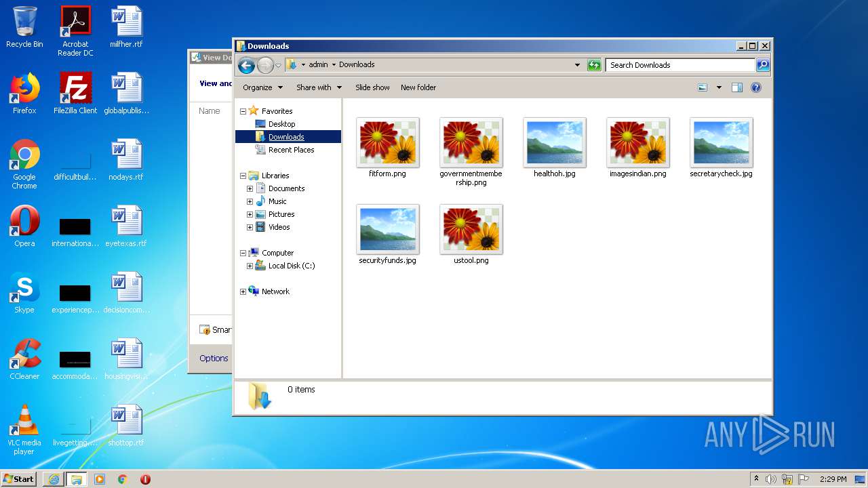Select healthoh.jpg thumbnail

555,147
